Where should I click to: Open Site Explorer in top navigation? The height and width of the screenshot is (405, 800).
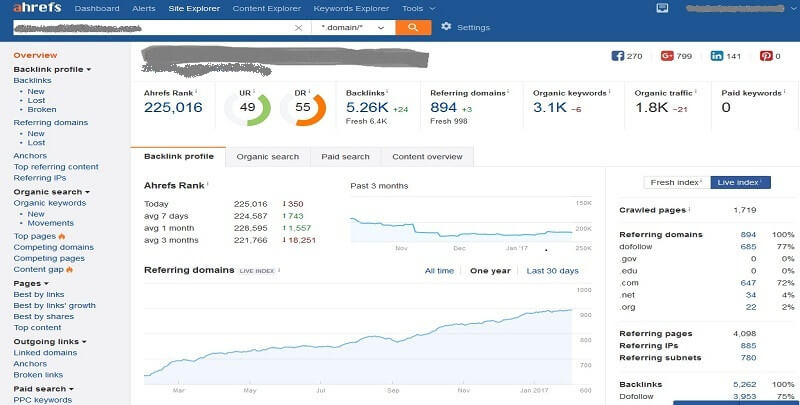pos(194,9)
